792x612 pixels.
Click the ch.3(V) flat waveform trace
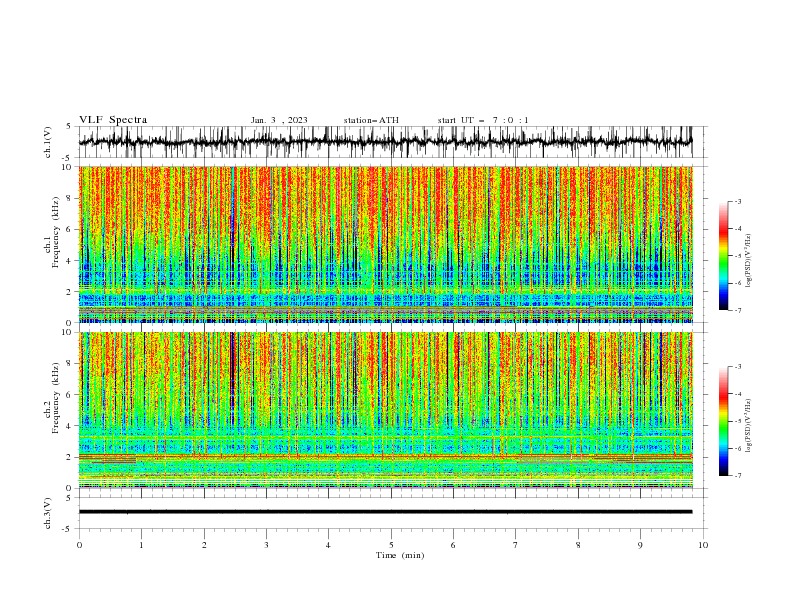[x=386, y=512]
